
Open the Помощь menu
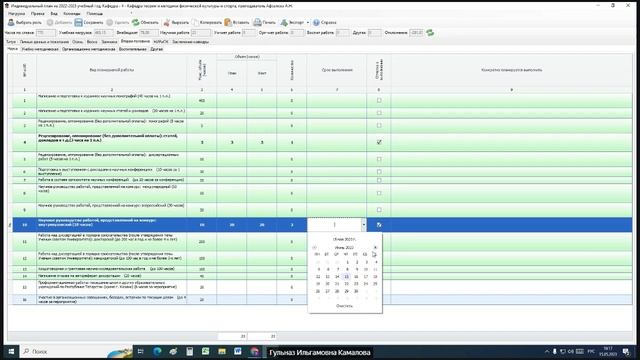(x=94, y=13)
